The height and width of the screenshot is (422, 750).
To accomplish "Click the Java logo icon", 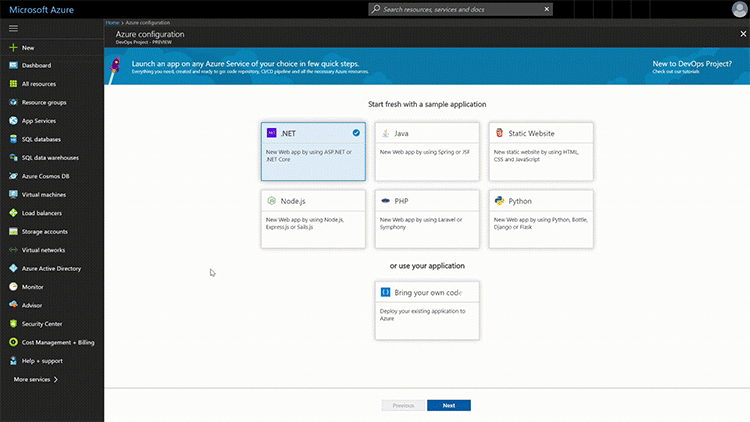I will tap(385, 133).
